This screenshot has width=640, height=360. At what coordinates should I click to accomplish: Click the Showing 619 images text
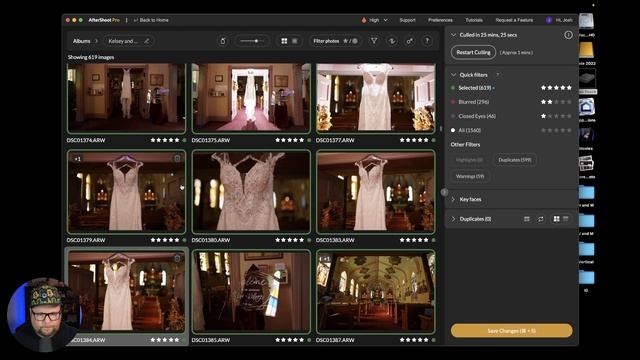tap(91, 58)
